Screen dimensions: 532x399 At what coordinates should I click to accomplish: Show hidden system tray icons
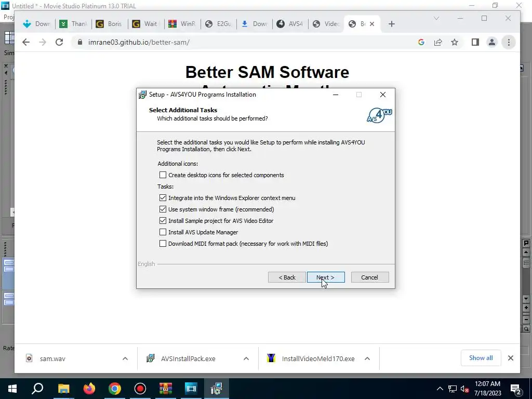pos(440,389)
